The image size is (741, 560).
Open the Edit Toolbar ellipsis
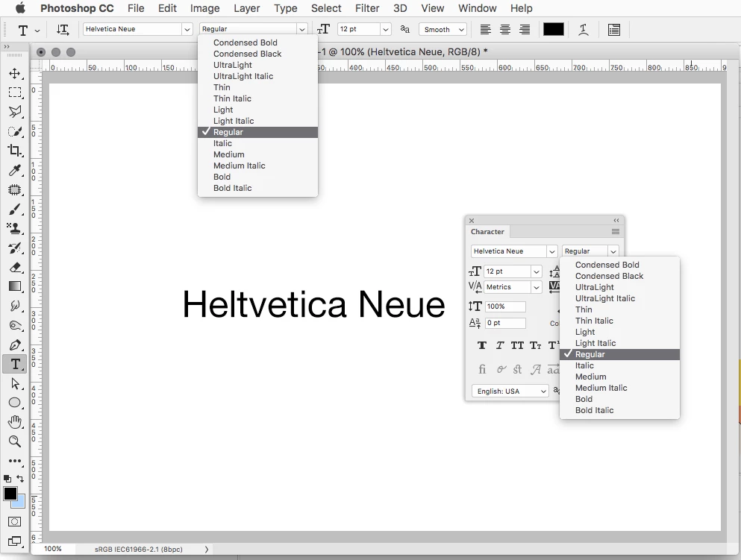click(15, 461)
